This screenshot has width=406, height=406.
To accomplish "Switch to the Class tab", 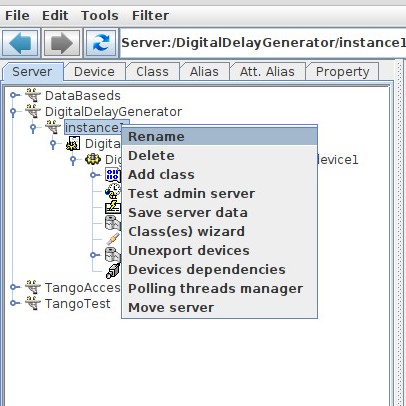I will pyautogui.click(x=152, y=72).
